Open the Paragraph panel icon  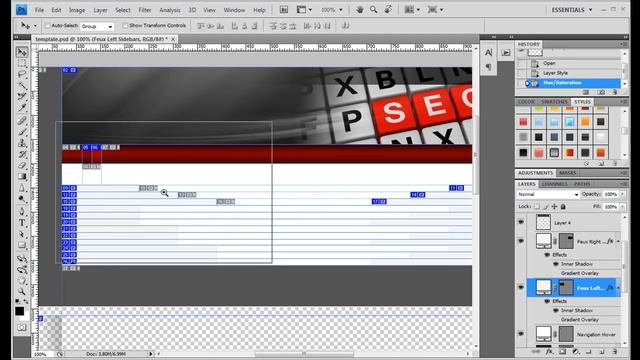(489, 67)
